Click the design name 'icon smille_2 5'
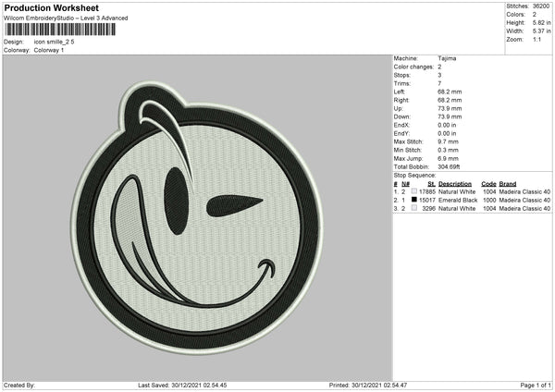The width and height of the screenshot is (555, 392). pos(55,42)
